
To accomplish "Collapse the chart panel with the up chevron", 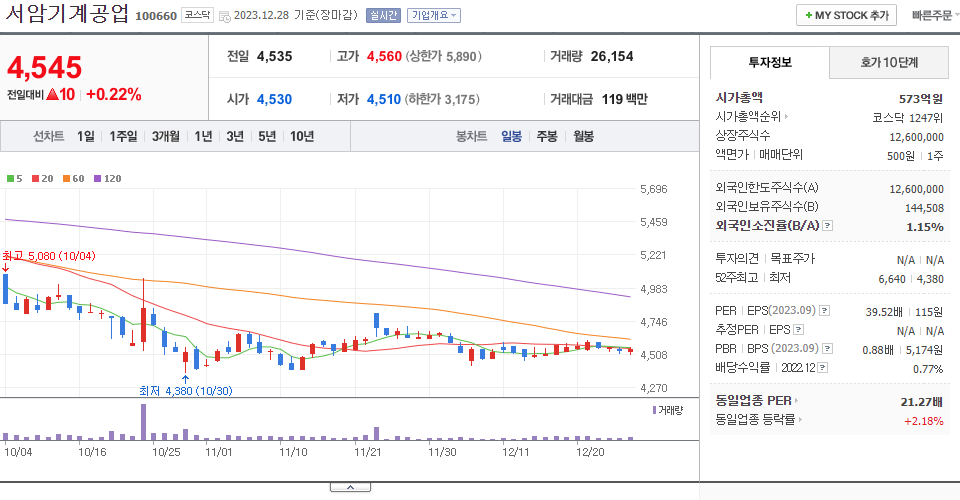I will tap(350, 487).
